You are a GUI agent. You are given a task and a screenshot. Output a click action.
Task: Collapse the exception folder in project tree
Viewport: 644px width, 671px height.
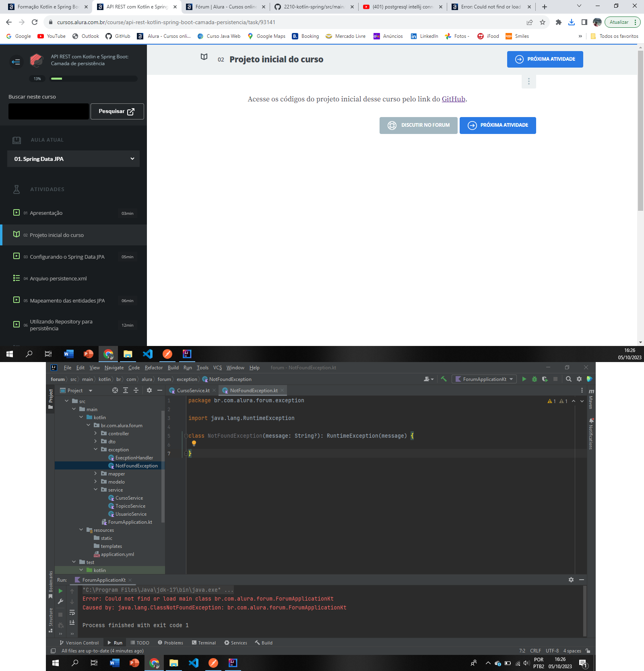(x=96, y=449)
